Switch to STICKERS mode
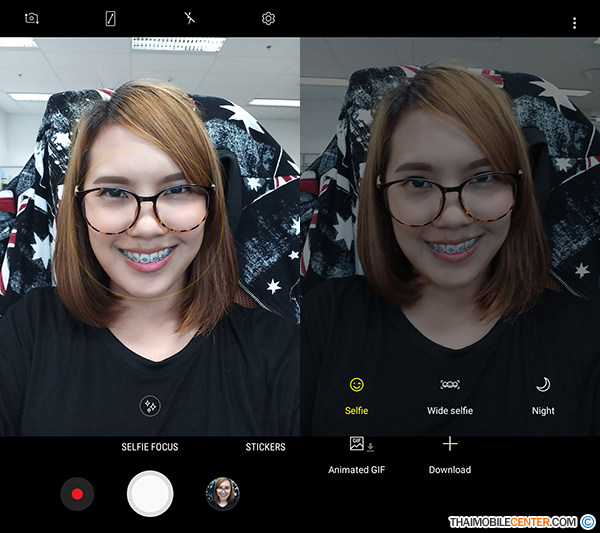Viewport: 600px width, 533px height. click(265, 447)
